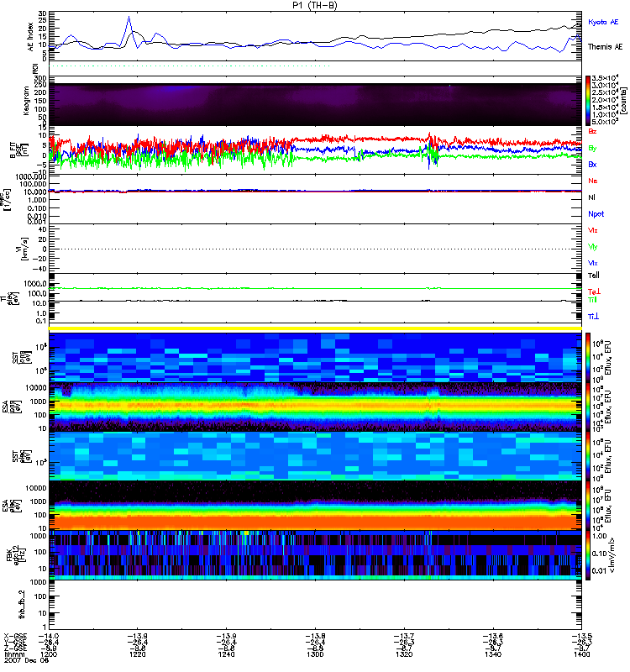Select the red Ne density legend label
Image resolution: width=630 pixels, height=672 pixels.
(593, 181)
